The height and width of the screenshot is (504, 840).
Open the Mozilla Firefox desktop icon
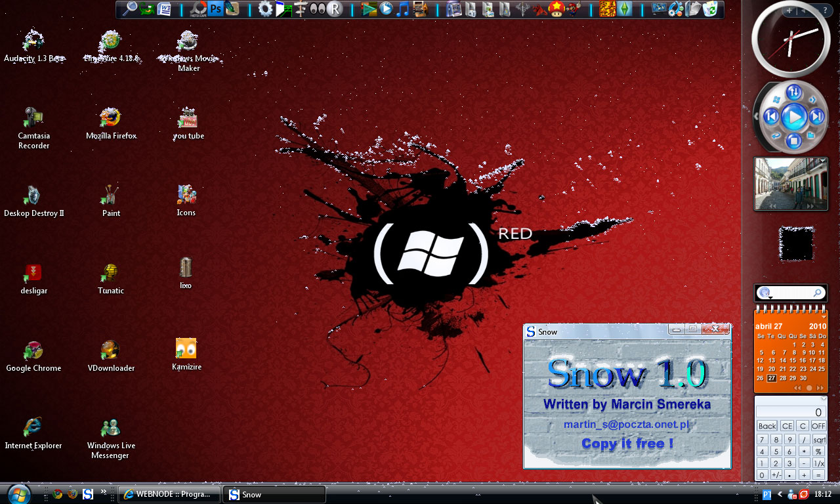[111, 124]
